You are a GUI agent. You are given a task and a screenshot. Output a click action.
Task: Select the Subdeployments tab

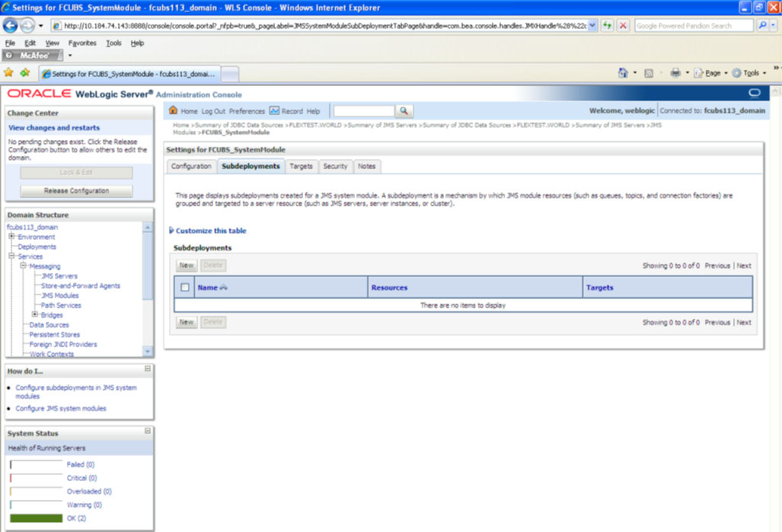[251, 166]
